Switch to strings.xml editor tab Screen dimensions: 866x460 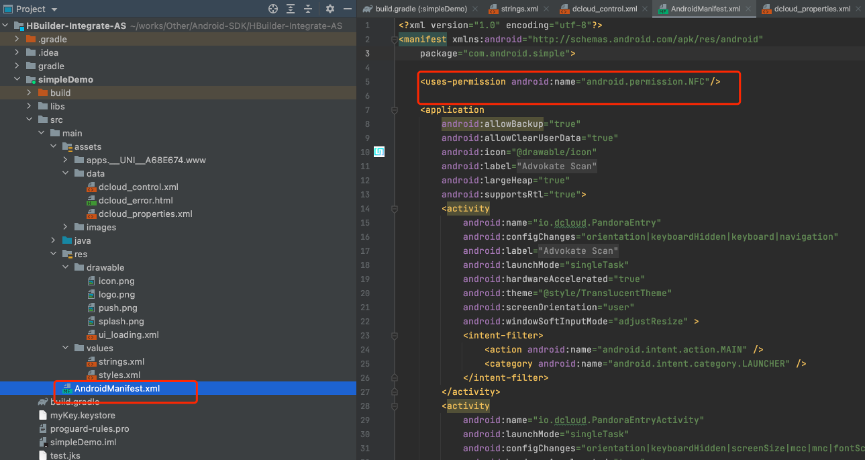click(520, 9)
